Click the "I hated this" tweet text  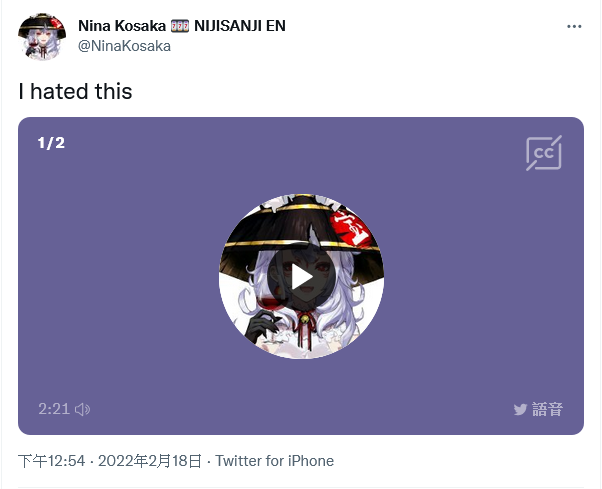[75, 91]
